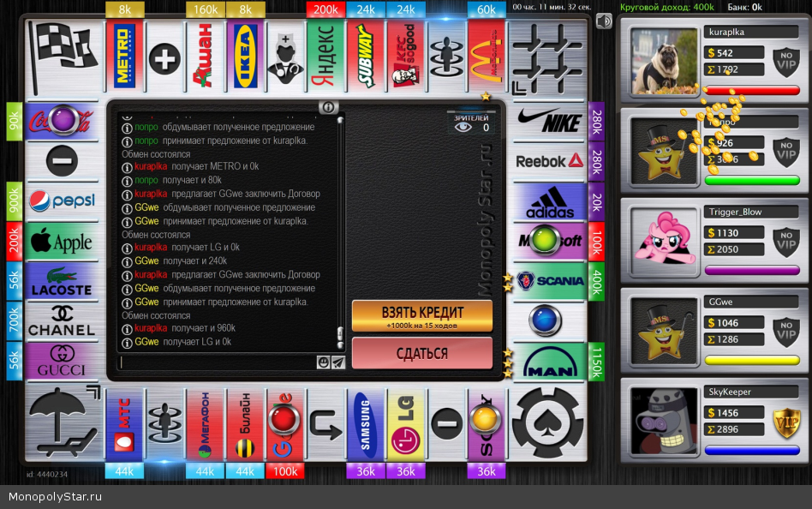Screen dimensions: 812x509
Task: Click the SkyKeeper player name
Action: 730,392
